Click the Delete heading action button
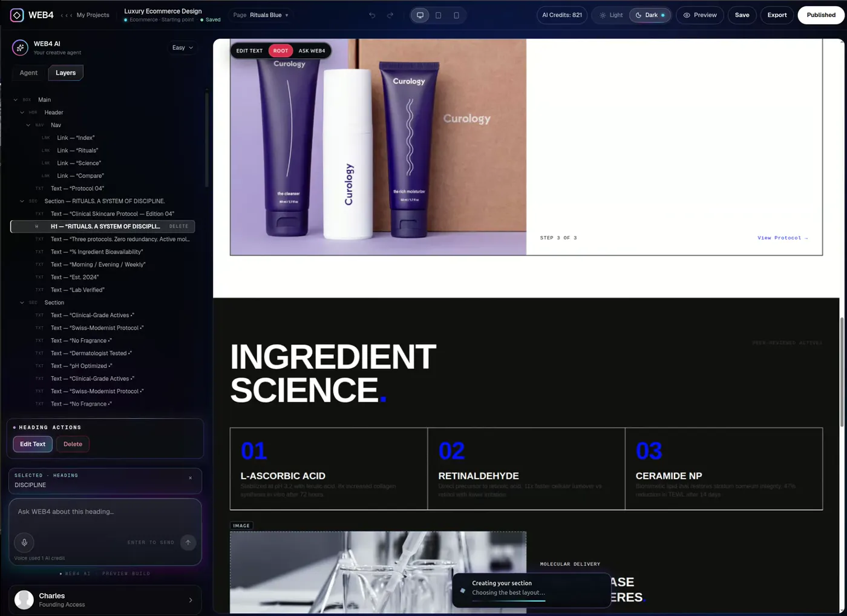 (73, 444)
